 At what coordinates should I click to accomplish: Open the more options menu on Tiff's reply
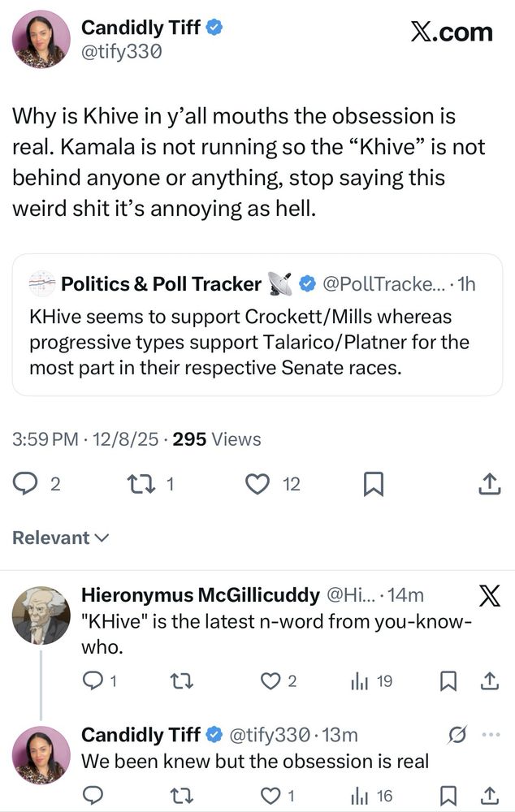pos(491,735)
